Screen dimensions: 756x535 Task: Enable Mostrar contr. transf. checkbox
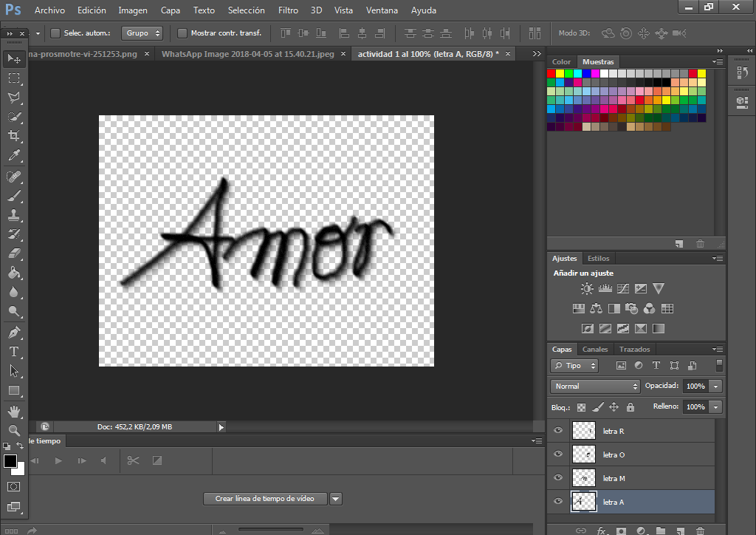[182, 33]
